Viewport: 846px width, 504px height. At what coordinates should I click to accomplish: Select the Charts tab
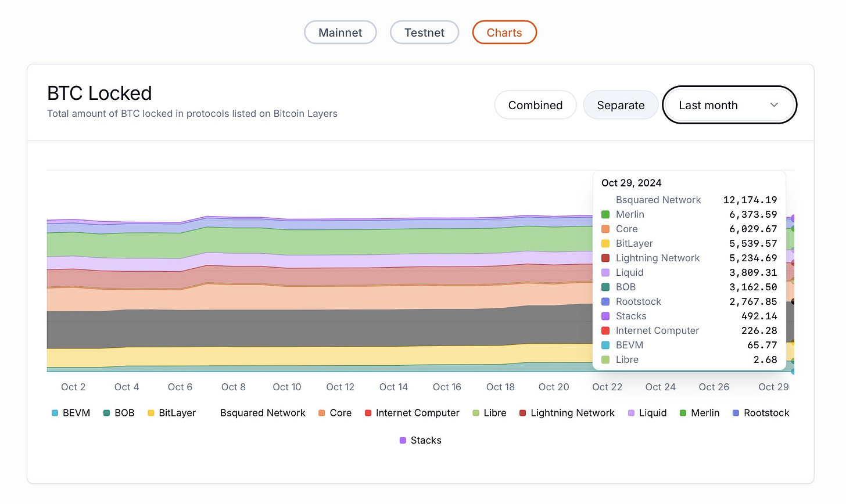[504, 33]
